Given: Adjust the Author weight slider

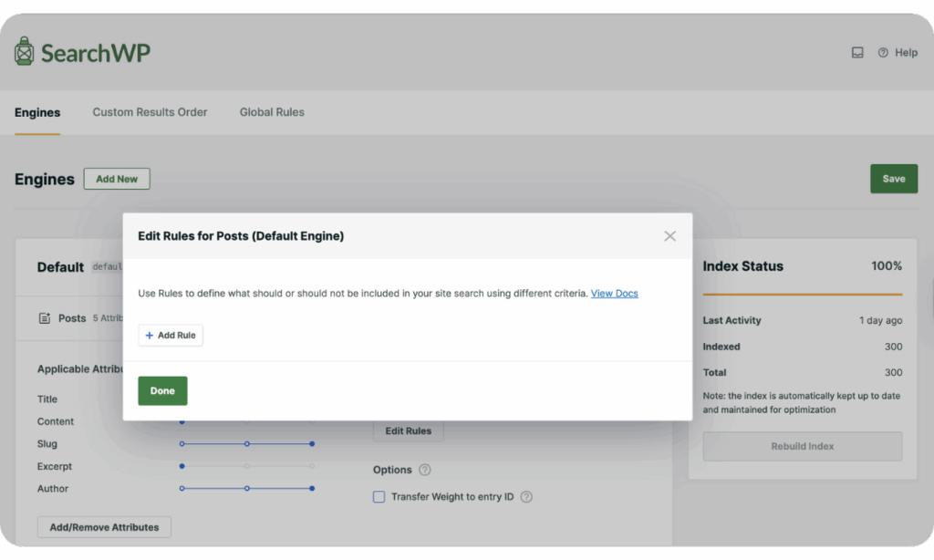Looking at the screenshot, I should (246, 489).
